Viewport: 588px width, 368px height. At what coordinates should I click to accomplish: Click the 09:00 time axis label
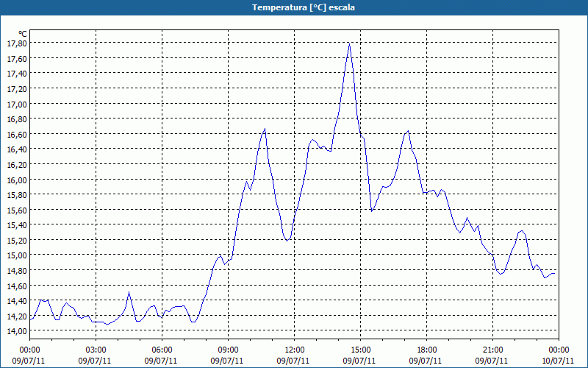[228, 350]
